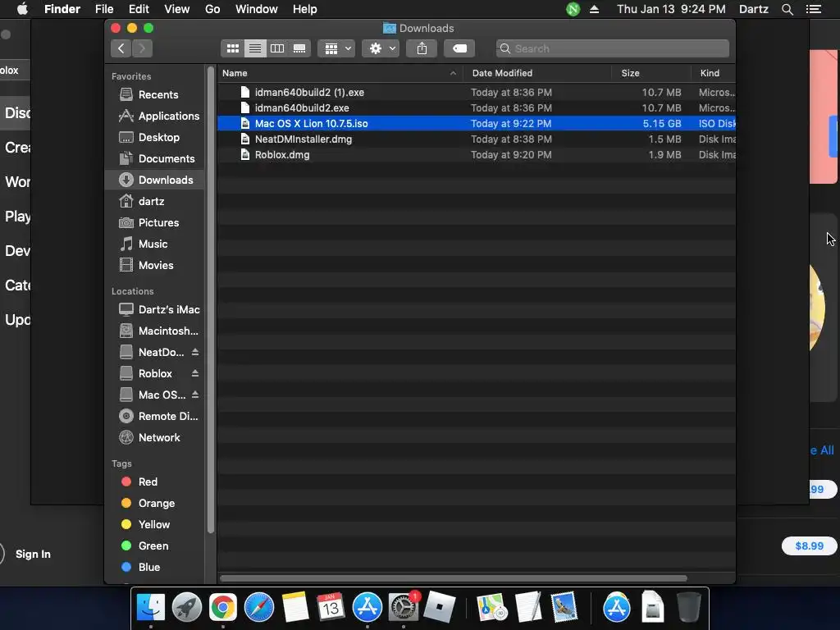Open the Apple menu
The image size is (840, 630).
(x=22, y=9)
